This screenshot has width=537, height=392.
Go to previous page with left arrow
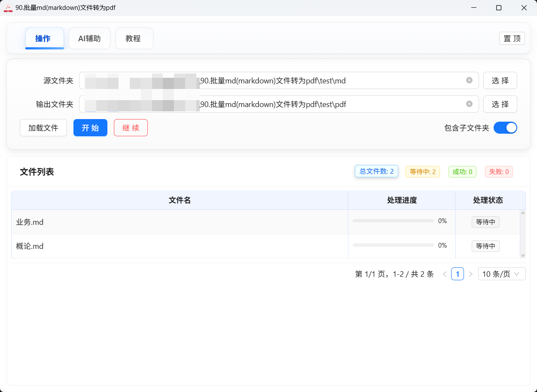pyautogui.click(x=445, y=274)
